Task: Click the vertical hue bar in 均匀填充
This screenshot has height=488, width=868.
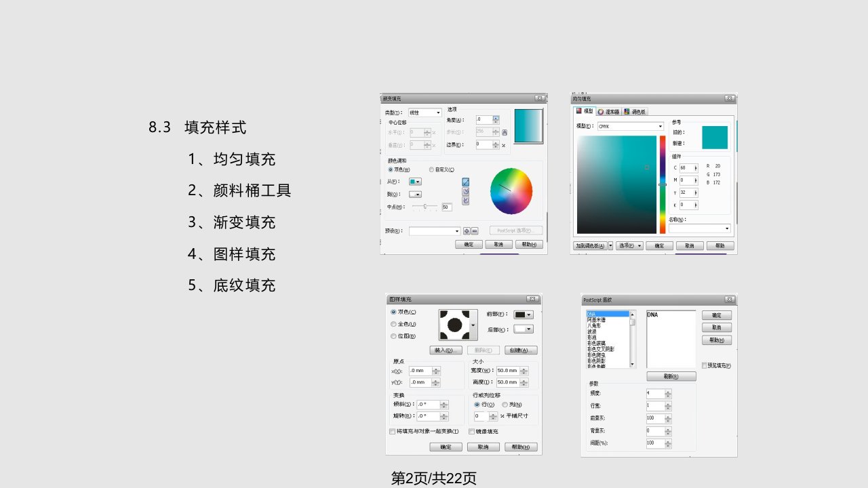Action: tap(663, 184)
